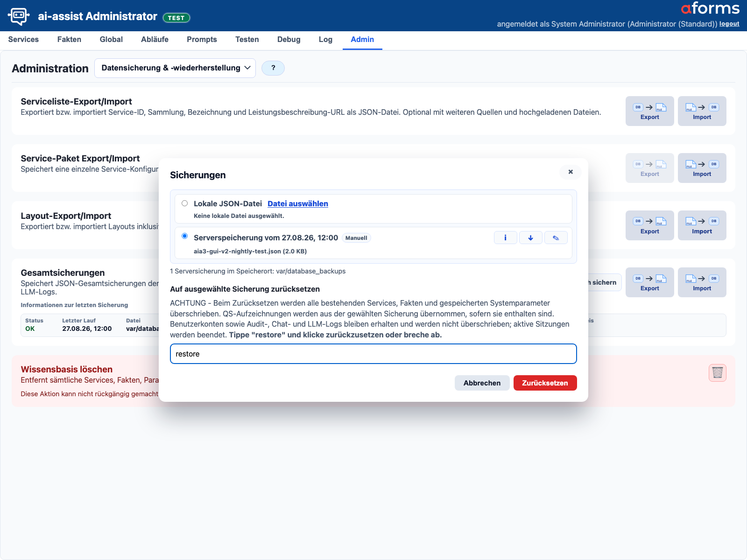Click the Keine lokale Datei ausgewählt text
Screen dimensions: 747x560
(239, 216)
